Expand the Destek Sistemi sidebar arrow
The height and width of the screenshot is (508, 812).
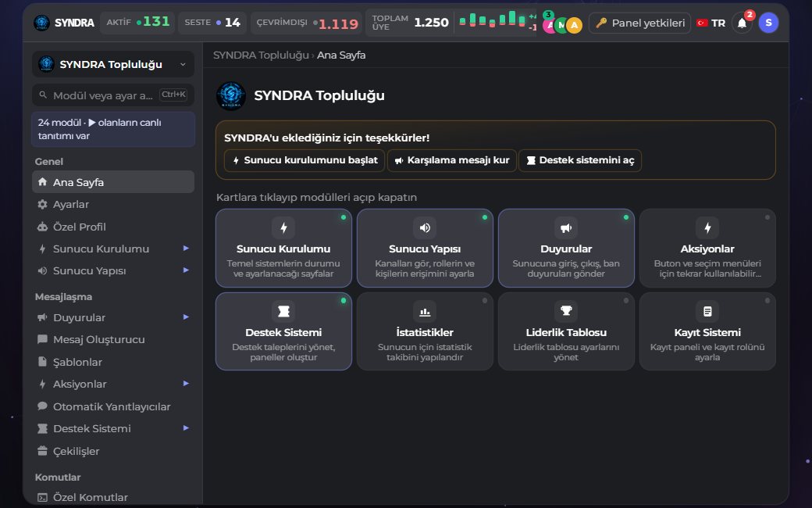186,428
